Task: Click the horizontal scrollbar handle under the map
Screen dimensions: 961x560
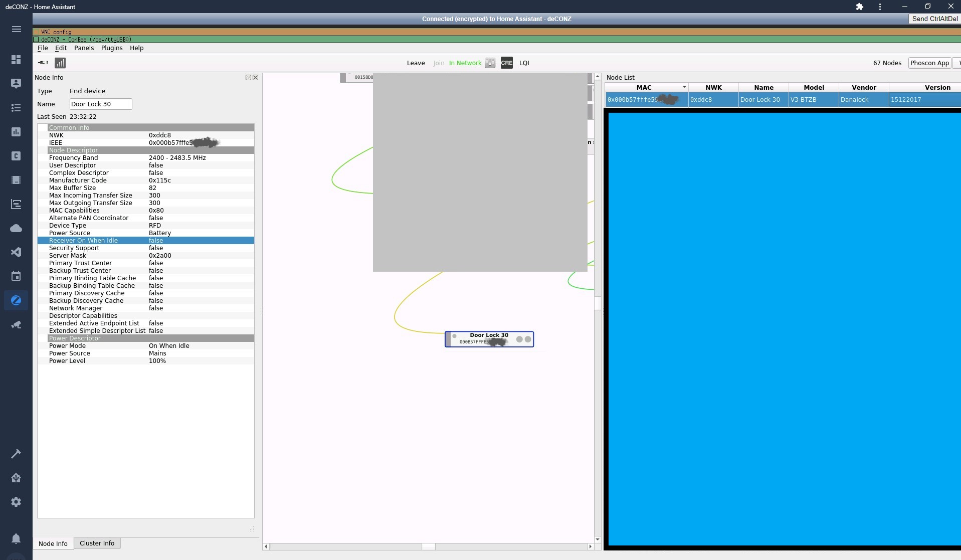Action: [x=428, y=546]
